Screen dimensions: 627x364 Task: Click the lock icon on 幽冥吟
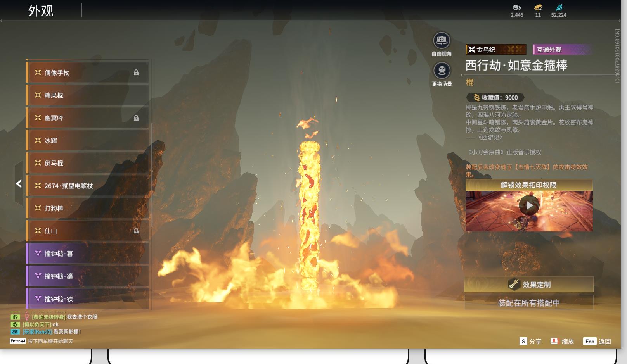point(136,118)
